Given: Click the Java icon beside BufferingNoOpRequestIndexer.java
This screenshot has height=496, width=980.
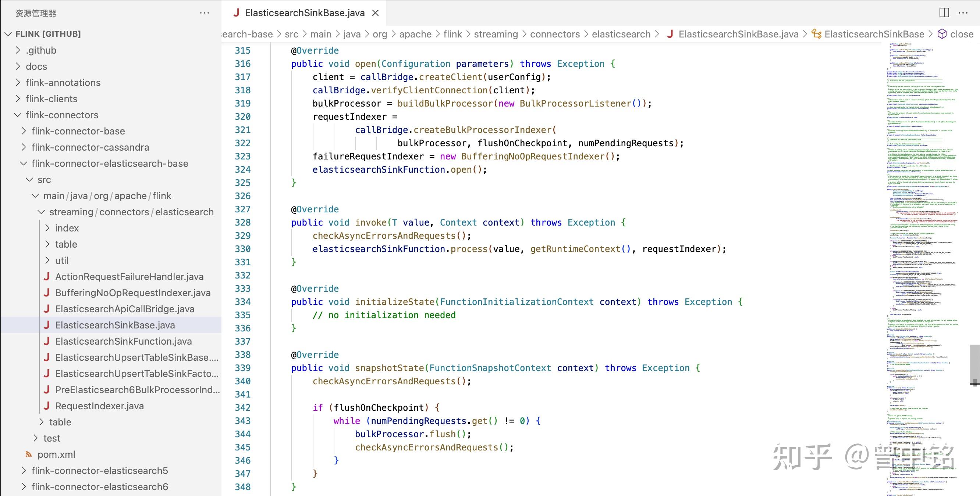Looking at the screenshot, I should pyautogui.click(x=47, y=293).
